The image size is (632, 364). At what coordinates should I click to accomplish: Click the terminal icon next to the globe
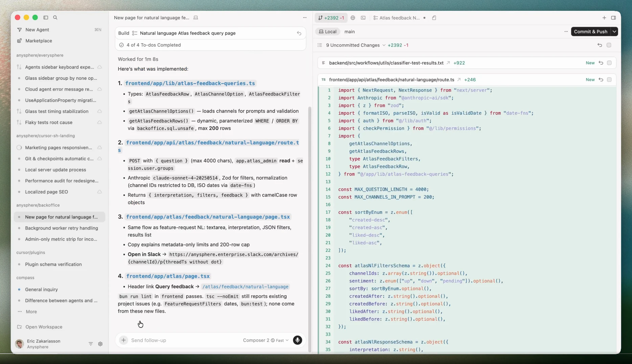click(363, 18)
